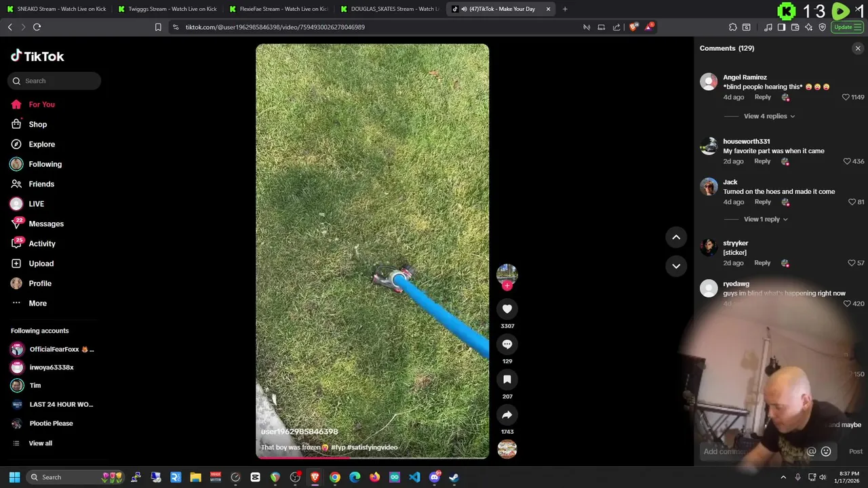Switch to the FlexieFae Stream tab
The image size is (868, 488).
pos(279,9)
